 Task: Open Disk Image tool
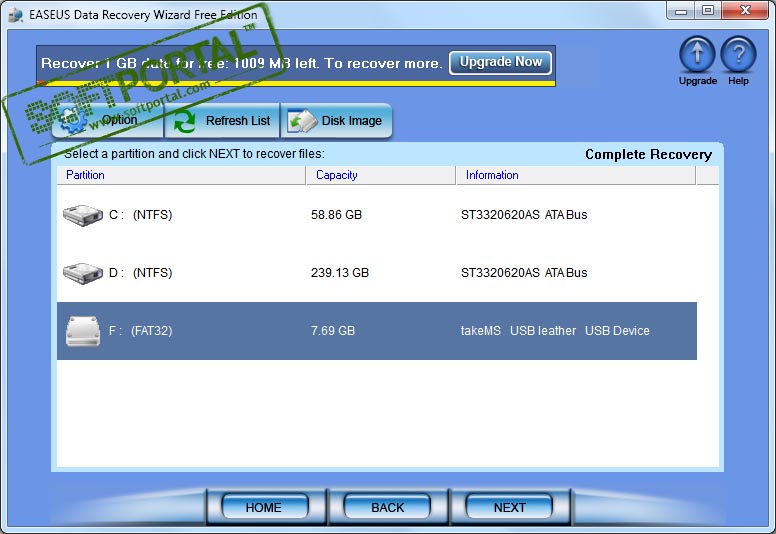[337, 120]
